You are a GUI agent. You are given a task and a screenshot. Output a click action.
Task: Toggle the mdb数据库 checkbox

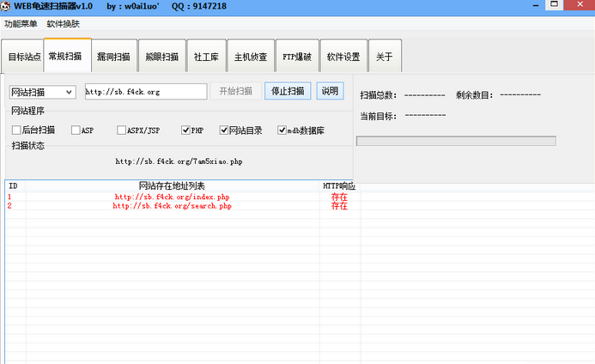(x=282, y=130)
